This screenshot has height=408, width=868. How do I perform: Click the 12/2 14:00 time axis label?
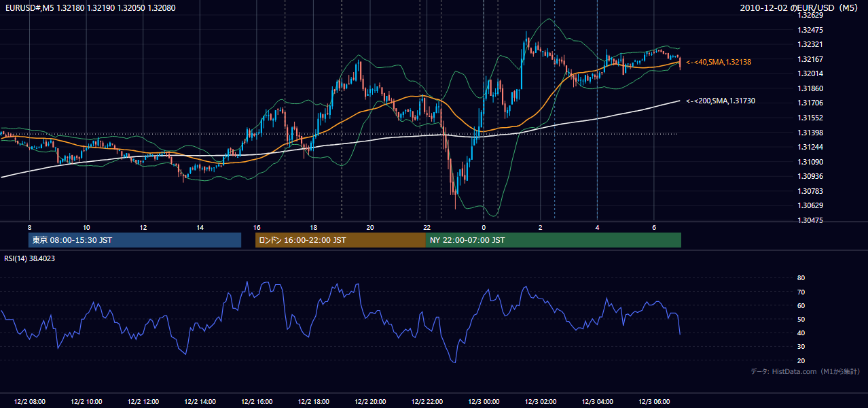click(x=200, y=401)
